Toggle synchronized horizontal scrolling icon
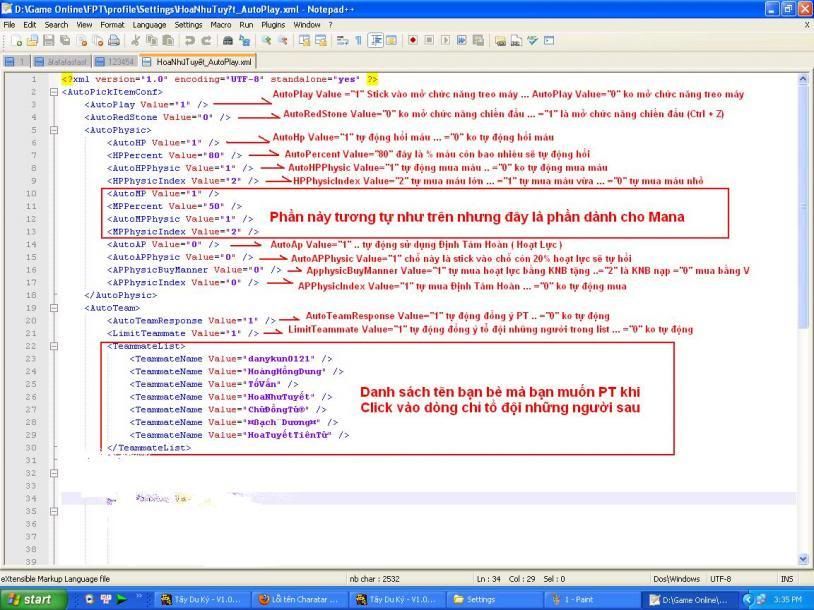 tap(321, 40)
